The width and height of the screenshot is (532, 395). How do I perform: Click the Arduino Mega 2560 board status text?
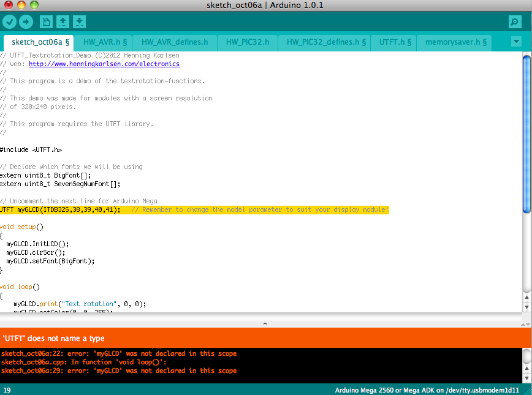point(427,390)
